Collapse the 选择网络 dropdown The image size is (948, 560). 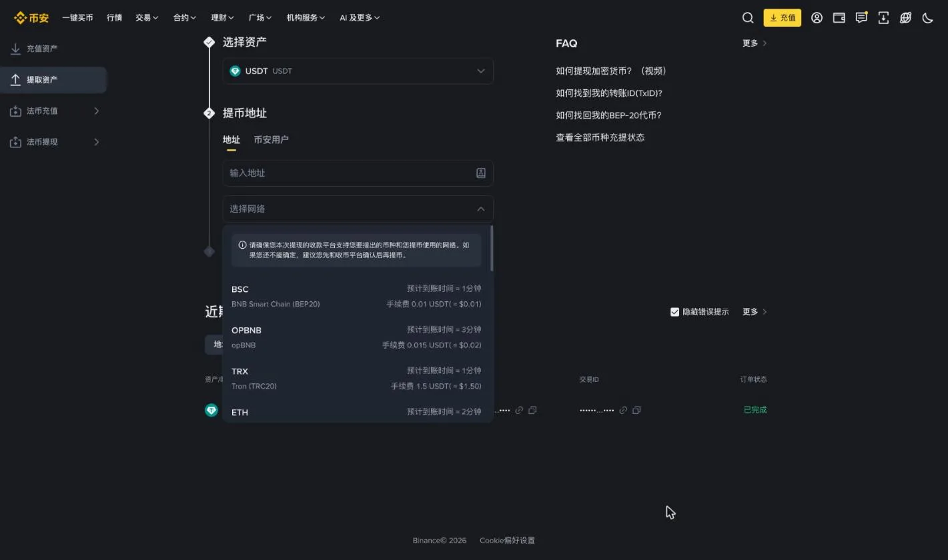358,209
